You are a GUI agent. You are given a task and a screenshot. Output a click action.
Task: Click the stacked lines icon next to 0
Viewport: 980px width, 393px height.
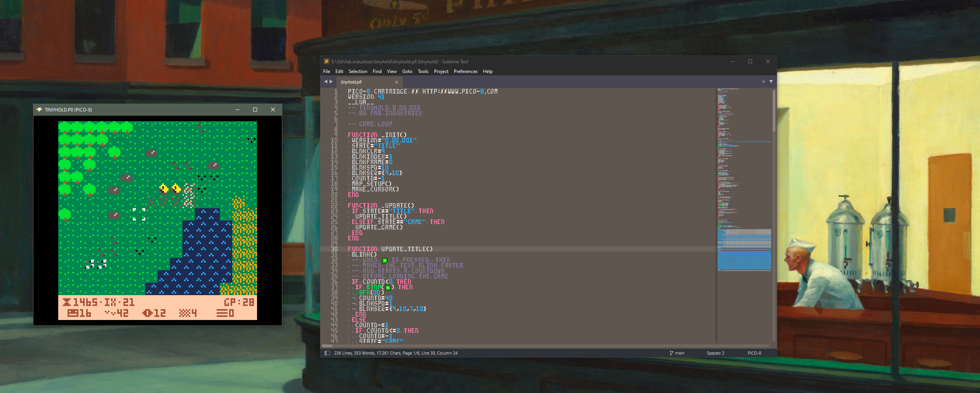click(222, 313)
